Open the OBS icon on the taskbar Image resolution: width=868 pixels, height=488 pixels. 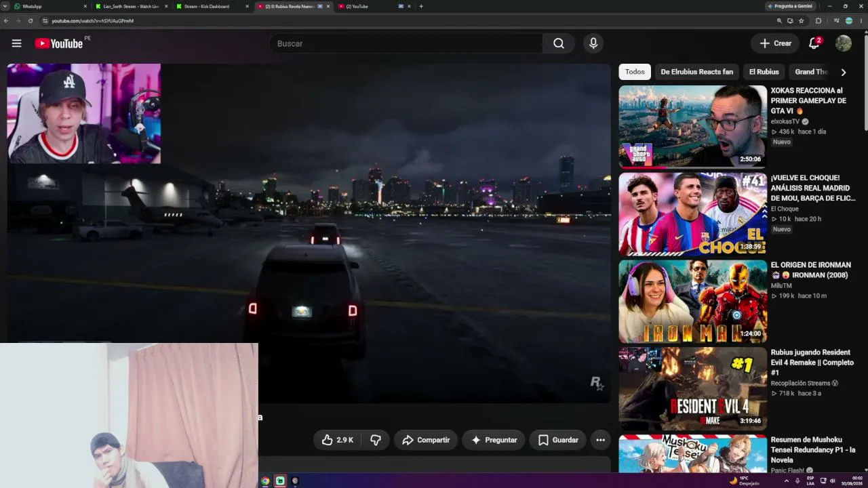click(x=295, y=481)
